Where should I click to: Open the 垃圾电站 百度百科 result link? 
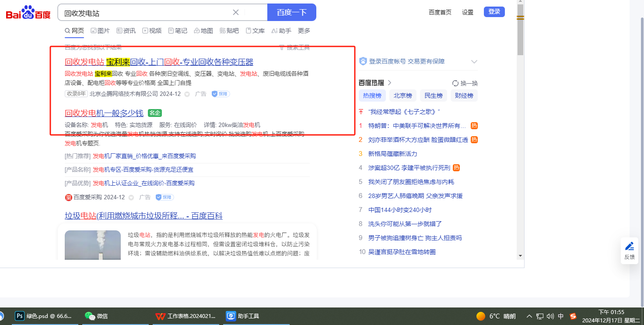[143, 215]
